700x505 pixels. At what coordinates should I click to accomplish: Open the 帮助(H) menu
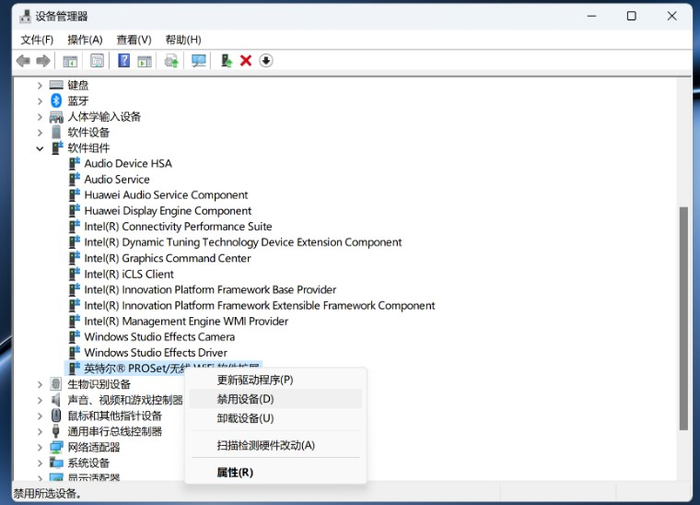tap(183, 40)
